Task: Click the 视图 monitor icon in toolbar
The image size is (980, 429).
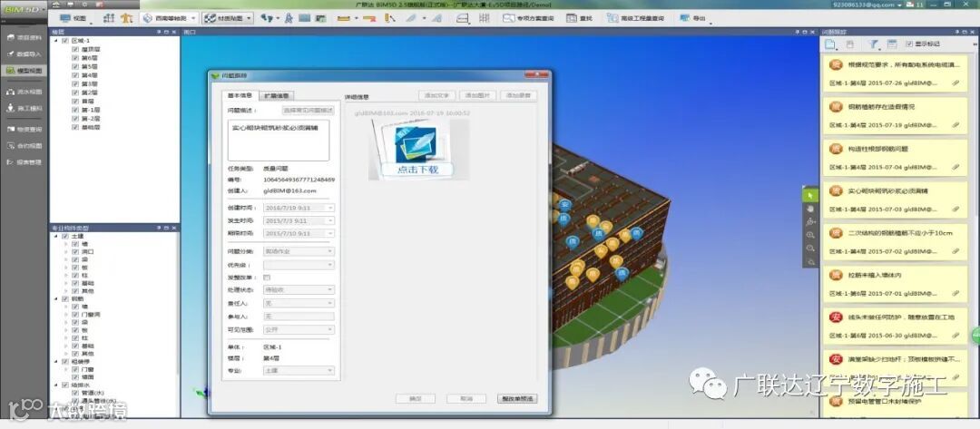Action: [x=65, y=18]
